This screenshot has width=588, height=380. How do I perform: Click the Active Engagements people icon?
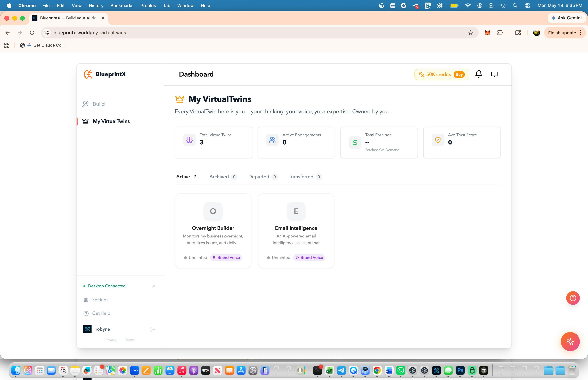(x=272, y=140)
